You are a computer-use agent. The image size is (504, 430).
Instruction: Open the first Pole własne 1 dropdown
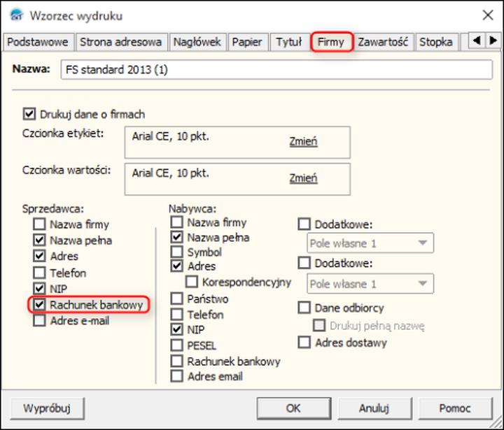pos(370,243)
